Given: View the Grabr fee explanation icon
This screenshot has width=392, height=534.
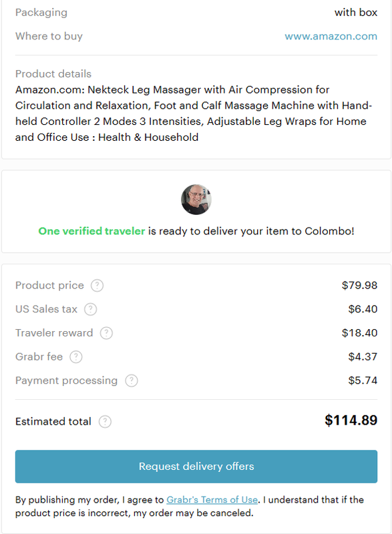Looking at the screenshot, I should [76, 357].
